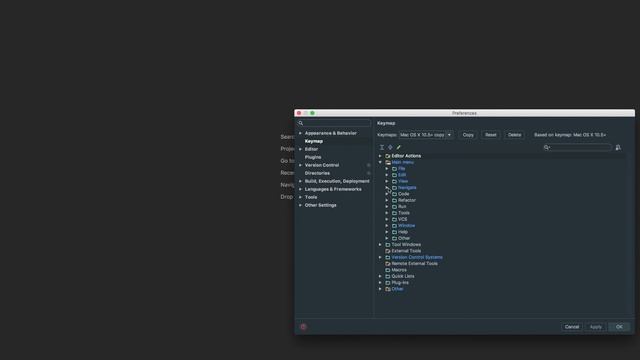Expand Appearance & Behavior settings section
The width and height of the screenshot is (640, 360).
pyautogui.click(x=300, y=133)
